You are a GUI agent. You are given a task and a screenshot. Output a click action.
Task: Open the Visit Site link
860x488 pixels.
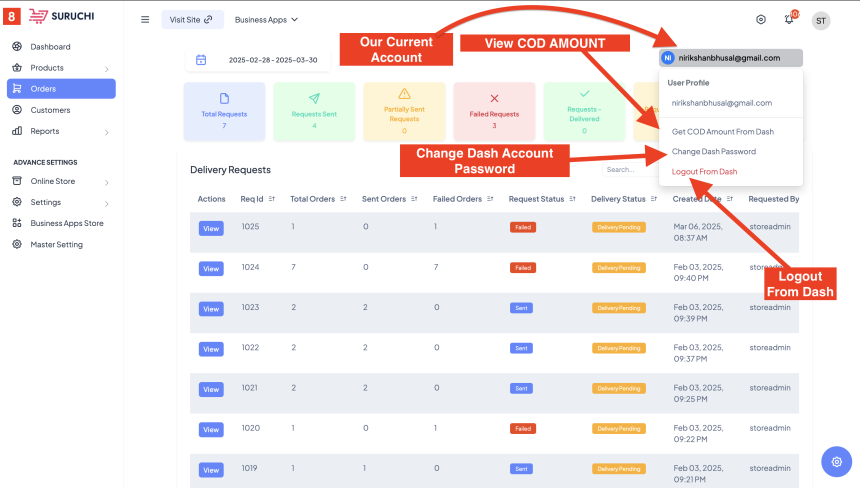192,19
